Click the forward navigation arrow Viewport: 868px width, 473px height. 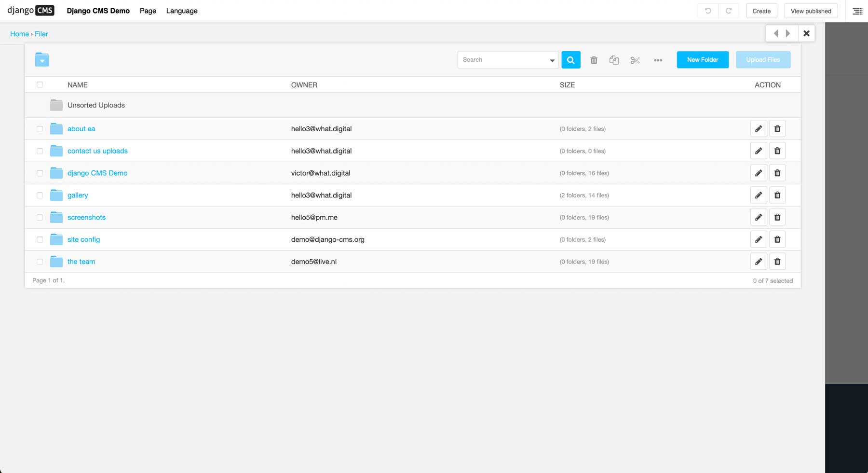(788, 33)
